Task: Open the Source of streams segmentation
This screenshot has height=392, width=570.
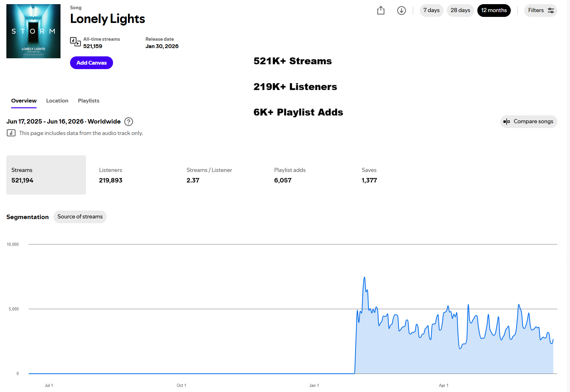Action: 80,217
